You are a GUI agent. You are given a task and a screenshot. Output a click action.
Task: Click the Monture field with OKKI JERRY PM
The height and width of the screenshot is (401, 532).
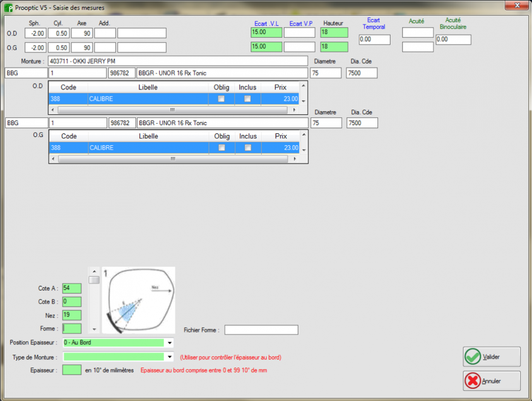point(178,61)
